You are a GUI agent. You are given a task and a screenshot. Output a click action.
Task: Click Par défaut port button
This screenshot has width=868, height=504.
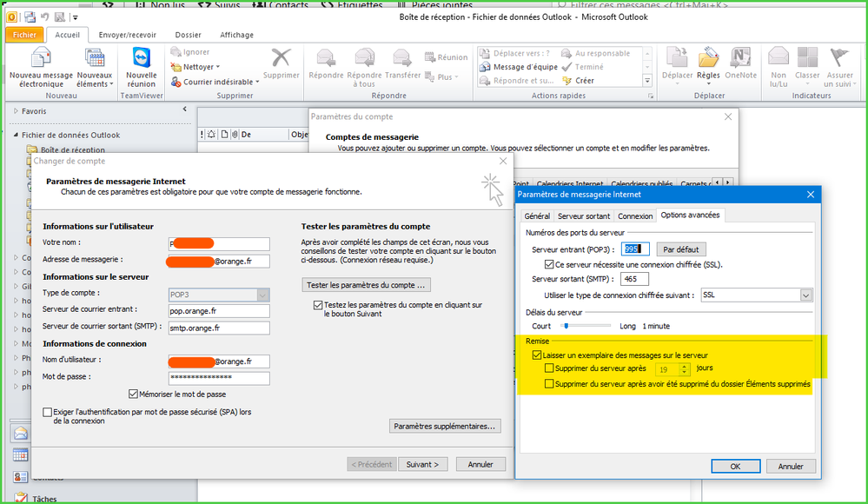681,249
